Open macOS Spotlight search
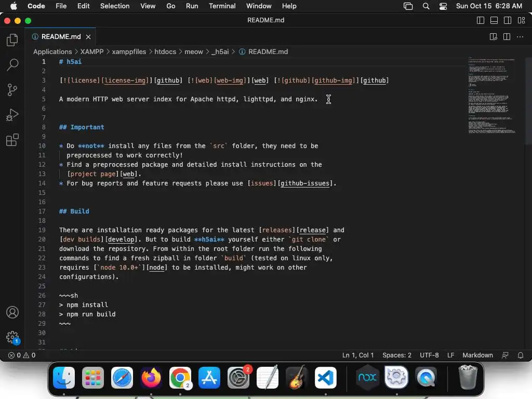This screenshot has height=399, width=532. pyautogui.click(x=426, y=6)
